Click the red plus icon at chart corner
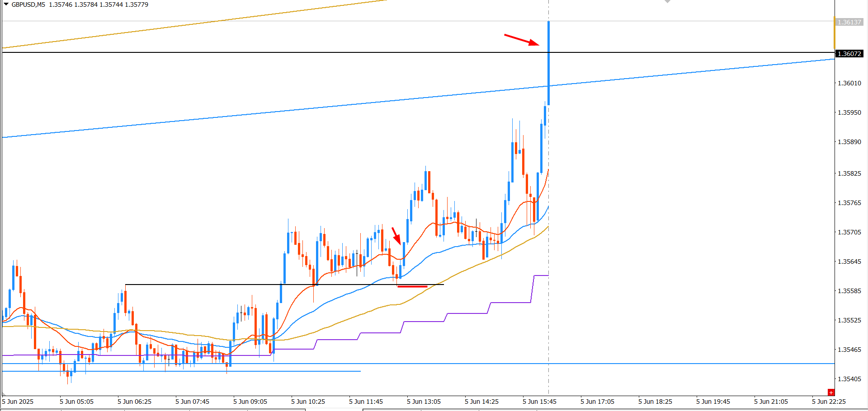Image resolution: width=868 pixels, height=411 pixels. (831, 392)
